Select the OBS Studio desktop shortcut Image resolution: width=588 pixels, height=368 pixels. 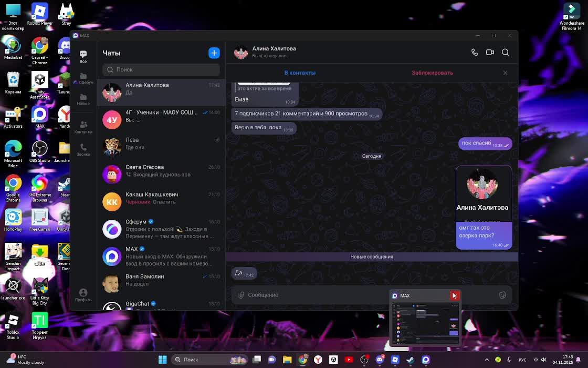39,152
